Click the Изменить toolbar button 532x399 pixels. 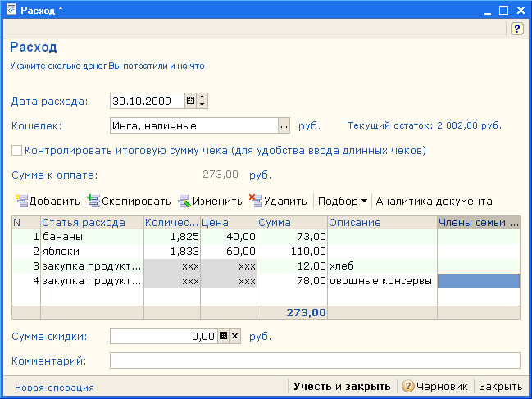click(211, 201)
